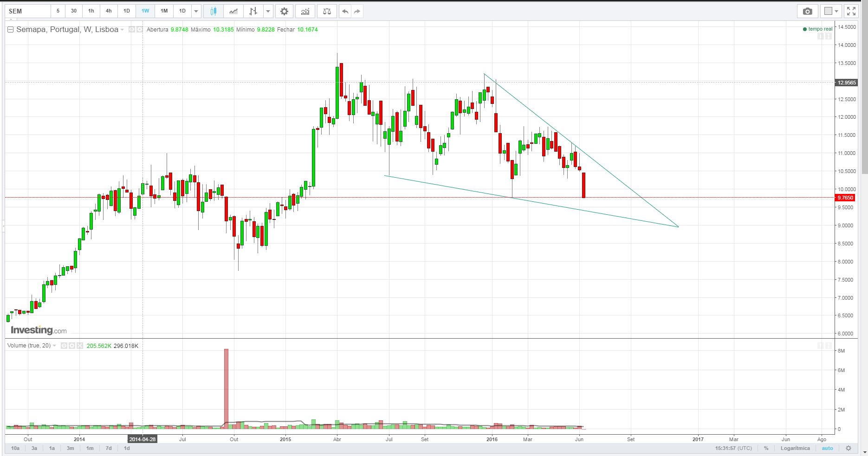
Task: Switch to the 4h interval
Action: (109, 11)
